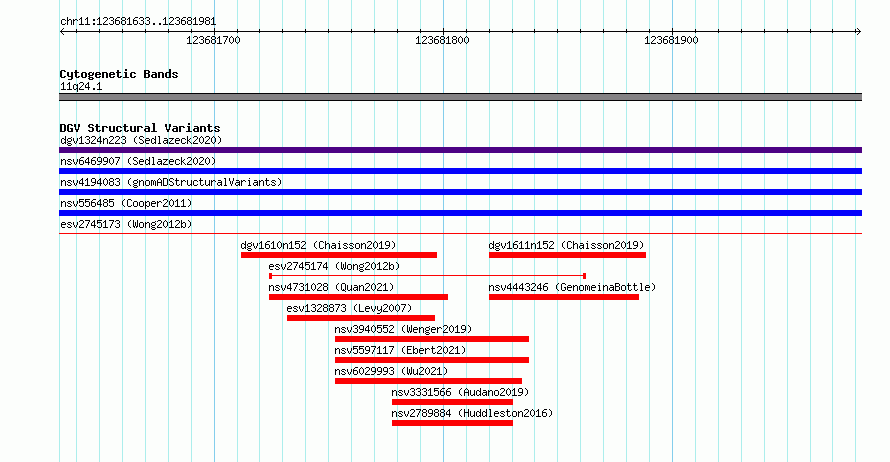Click ruler position 123681900
The height and width of the screenshot is (462, 890).
671,40
